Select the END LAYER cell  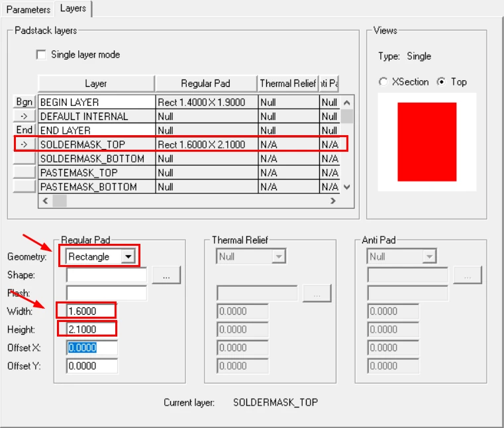point(97,131)
